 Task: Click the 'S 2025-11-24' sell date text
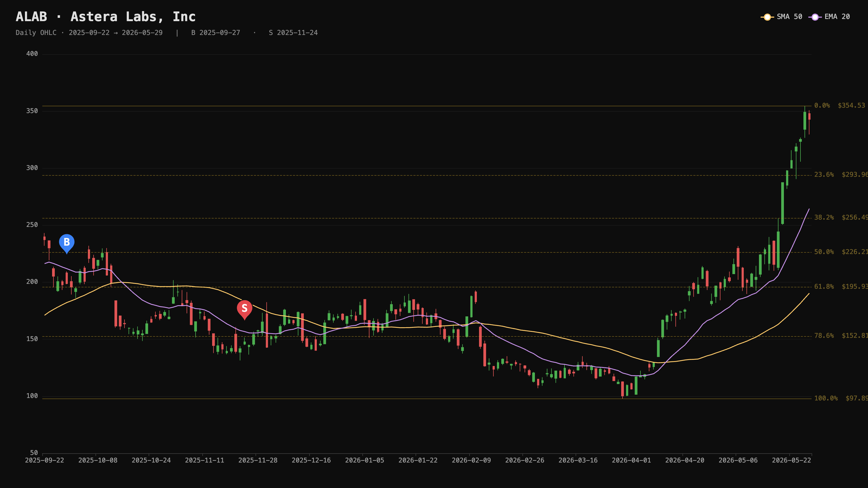click(293, 33)
